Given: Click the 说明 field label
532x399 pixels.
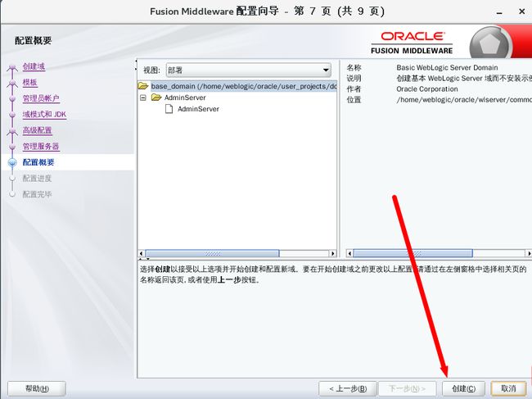Looking at the screenshot, I should tap(354, 78).
